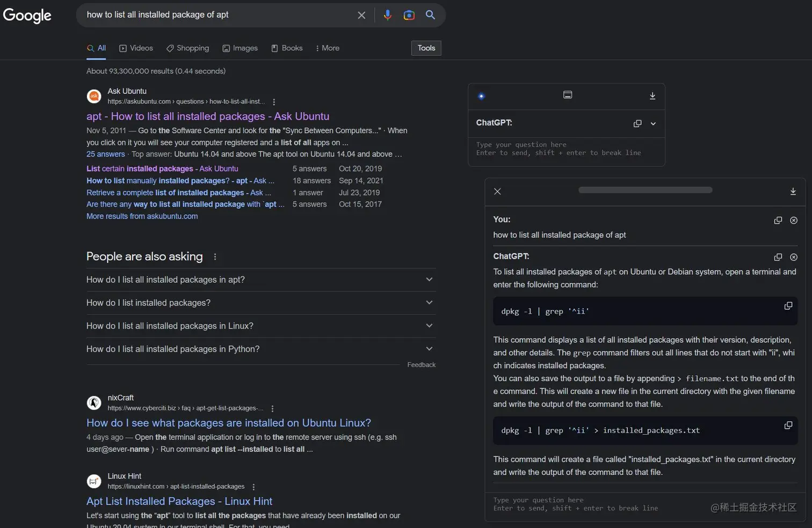Viewport: 812px width, 528px height.
Task: Delete the ChatGPT answer message
Action: (794, 257)
